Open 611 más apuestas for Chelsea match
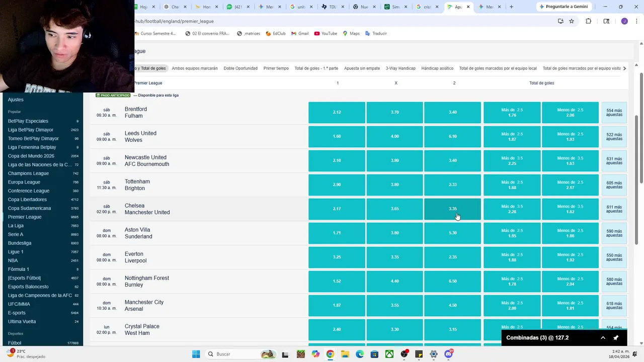644x362 pixels. pos(614,209)
